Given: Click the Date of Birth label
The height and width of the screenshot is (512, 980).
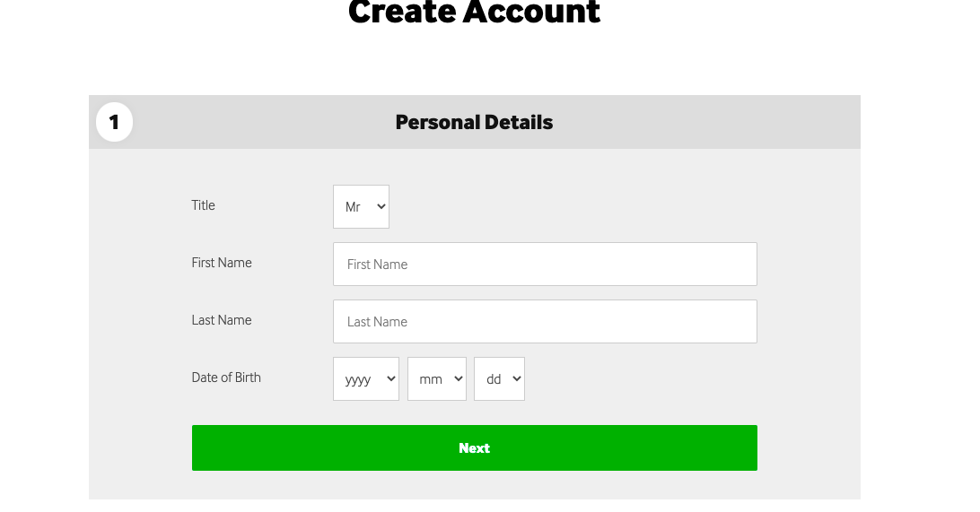Looking at the screenshot, I should pyautogui.click(x=226, y=377).
